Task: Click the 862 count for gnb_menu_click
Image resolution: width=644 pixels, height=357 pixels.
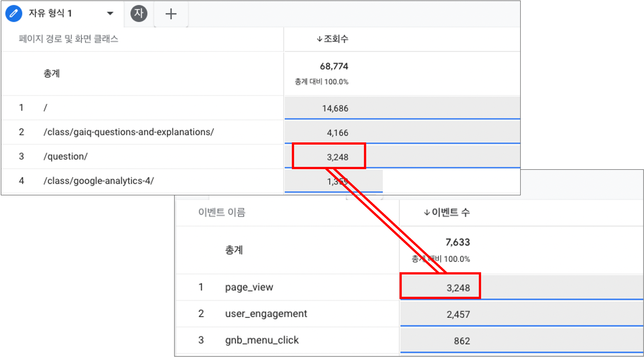Action: pyautogui.click(x=462, y=341)
